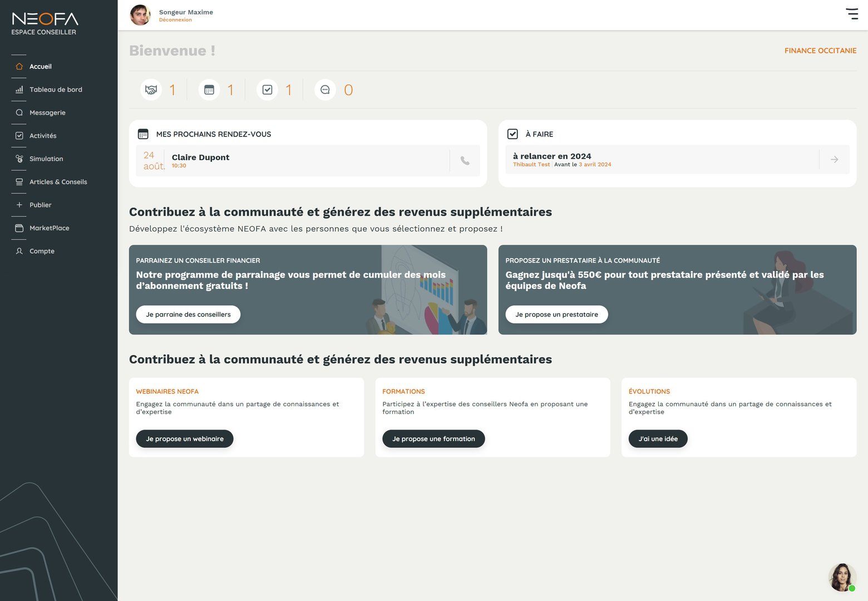
Task: Click 'PARRAINEZ UN CONSEILLER FINANCIER' heading
Action: click(x=198, y=260)
